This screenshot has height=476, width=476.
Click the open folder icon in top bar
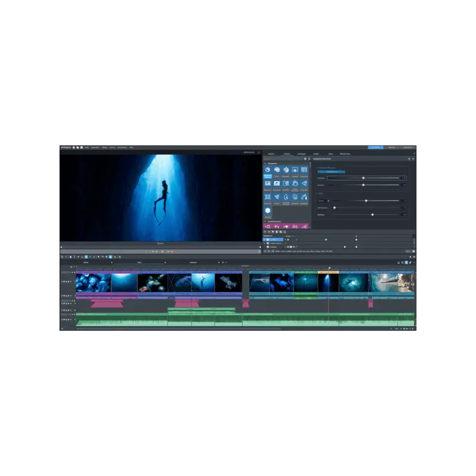coord(78,148)
